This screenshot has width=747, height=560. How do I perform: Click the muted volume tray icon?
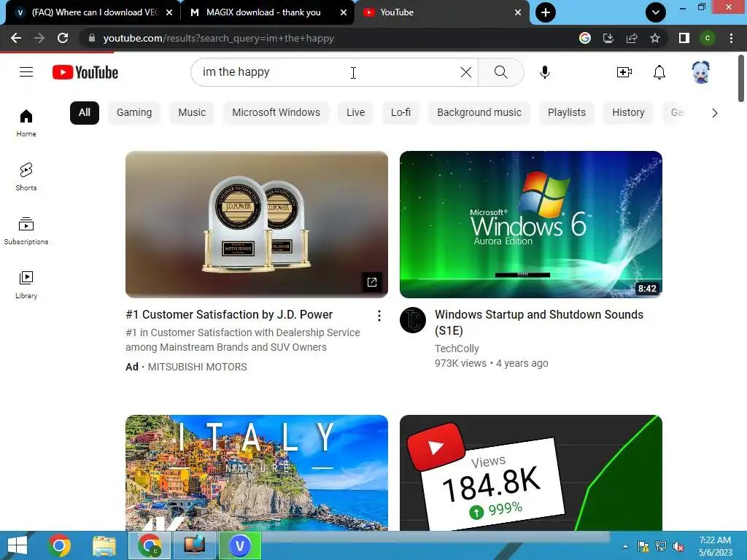(678, 546)
